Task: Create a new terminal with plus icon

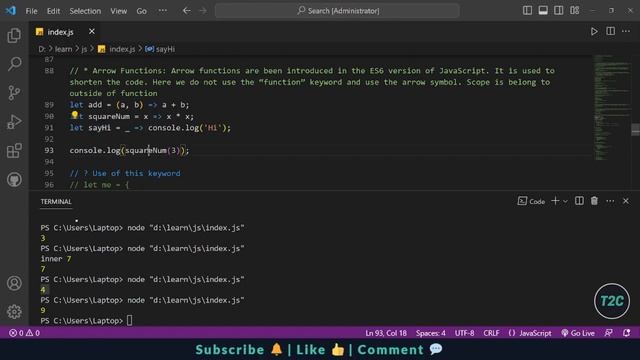Action: pos(555,201)
